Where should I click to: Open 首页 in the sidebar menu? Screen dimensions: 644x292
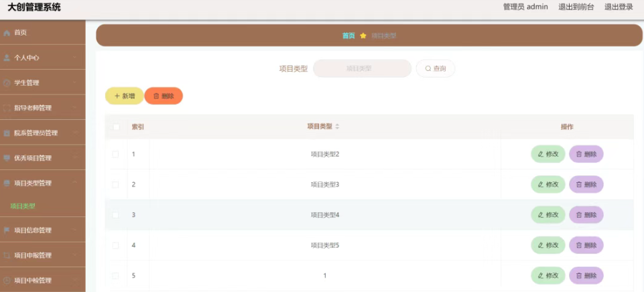pyautogui.click(x=43, y=33)
